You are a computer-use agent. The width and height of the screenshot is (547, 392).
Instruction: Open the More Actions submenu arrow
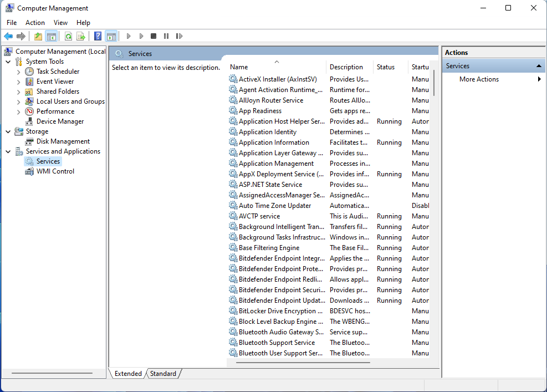539,79
